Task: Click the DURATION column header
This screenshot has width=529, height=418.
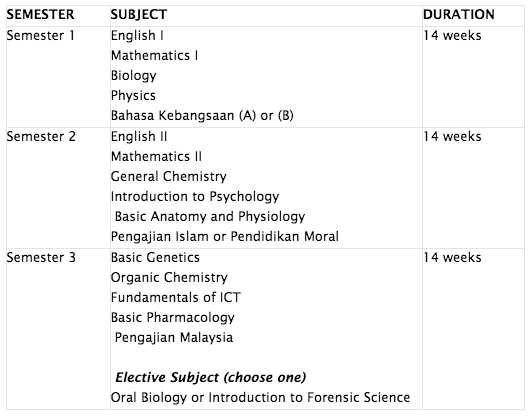Action: [458, 15]
